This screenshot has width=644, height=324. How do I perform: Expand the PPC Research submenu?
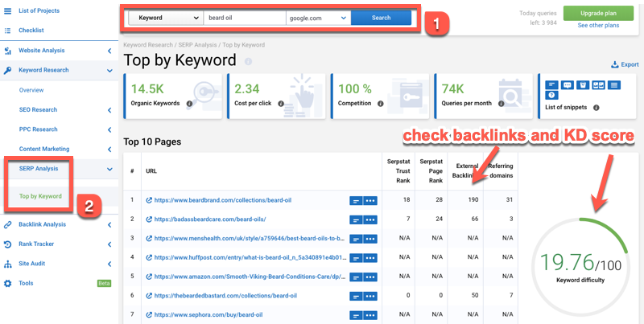109,129
